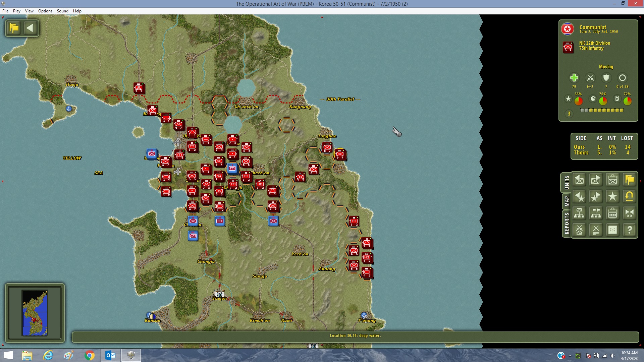Open the File menu

click(5, 11)
